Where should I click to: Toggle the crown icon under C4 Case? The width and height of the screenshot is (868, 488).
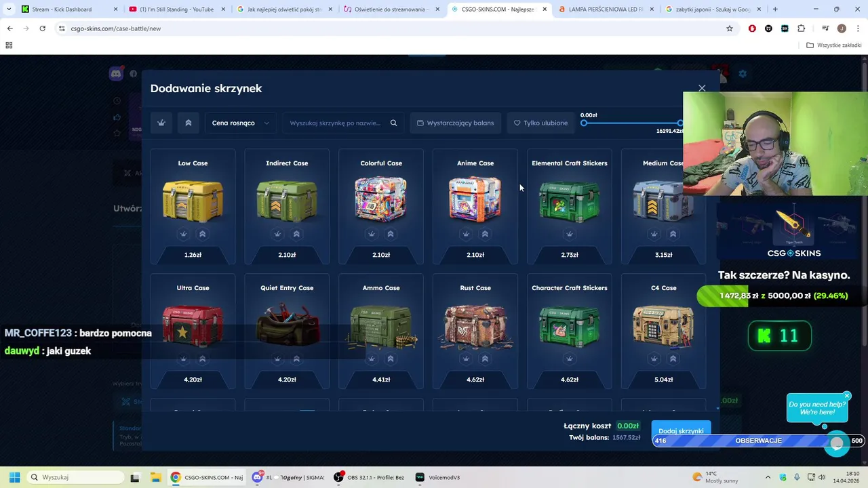[654, 359]
